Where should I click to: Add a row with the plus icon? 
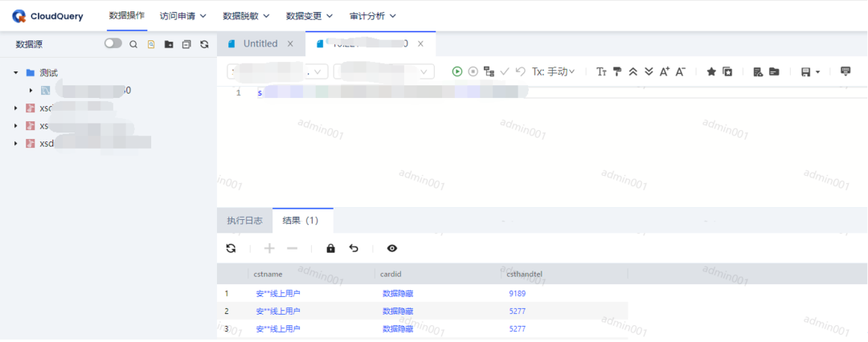(x=269, y=249)
